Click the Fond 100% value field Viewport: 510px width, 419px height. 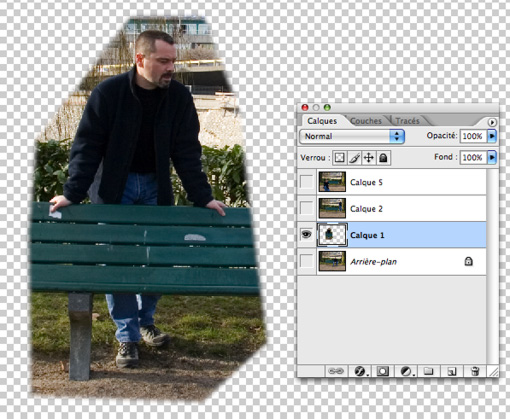[x=473, y=157]
